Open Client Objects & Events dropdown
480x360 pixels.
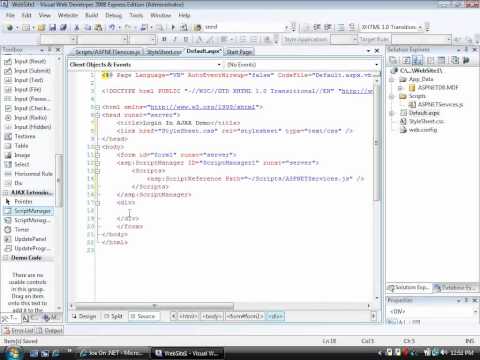(219, 65)
